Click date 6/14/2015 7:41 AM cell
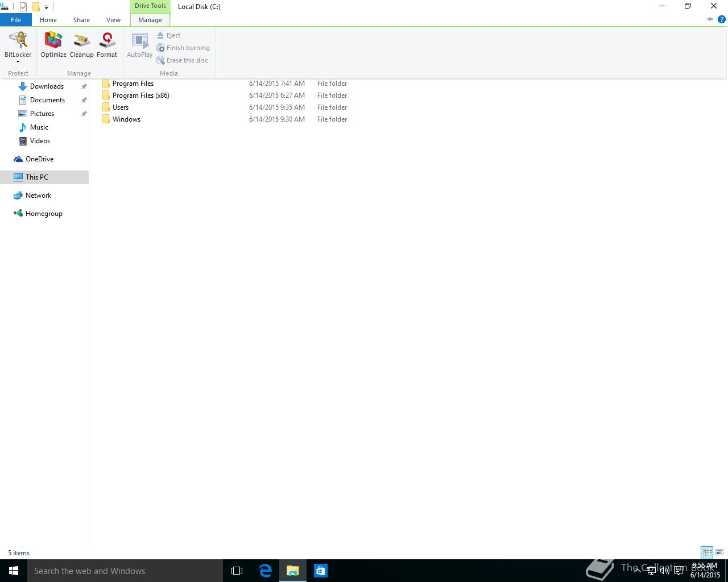 coord(277,84)
